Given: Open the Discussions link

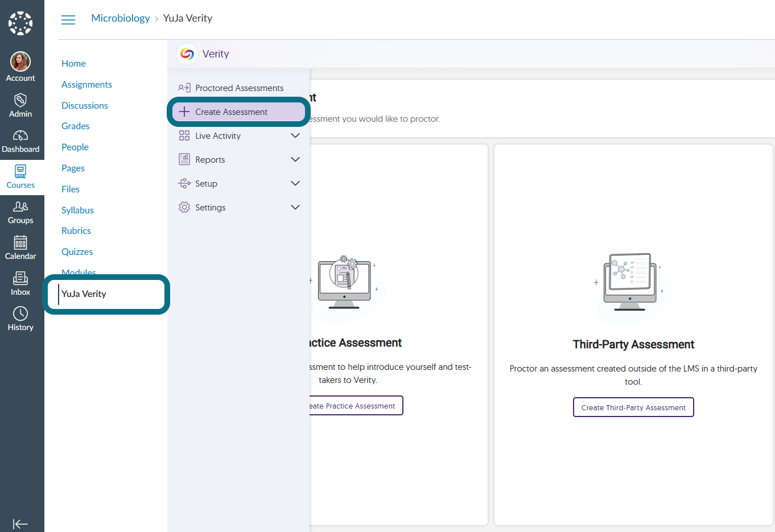Looking at the screenshot, I should point(85,105).
